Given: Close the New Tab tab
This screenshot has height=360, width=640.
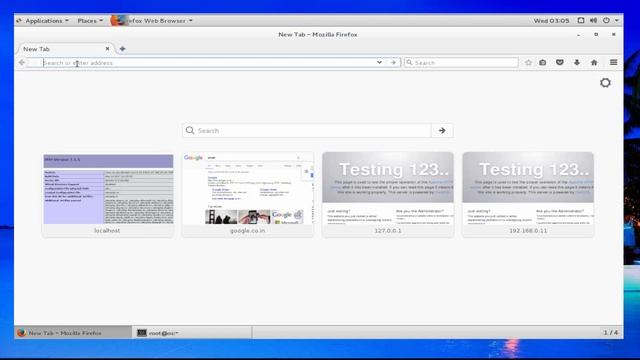Looking at the screenshot, I should coord(107,49).
